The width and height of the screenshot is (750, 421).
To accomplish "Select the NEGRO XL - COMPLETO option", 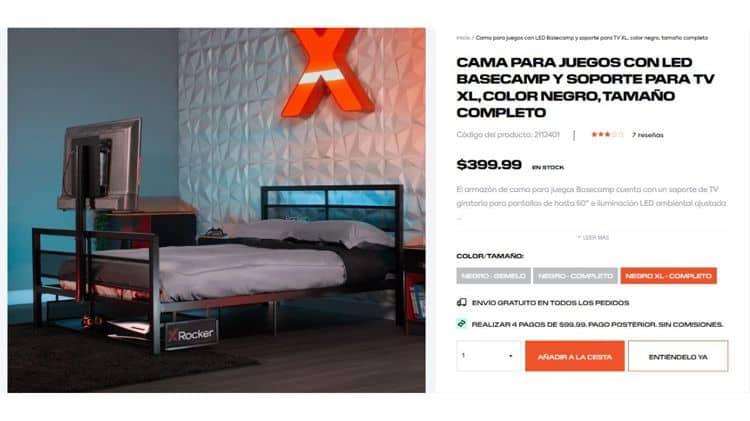I will 669,276.
